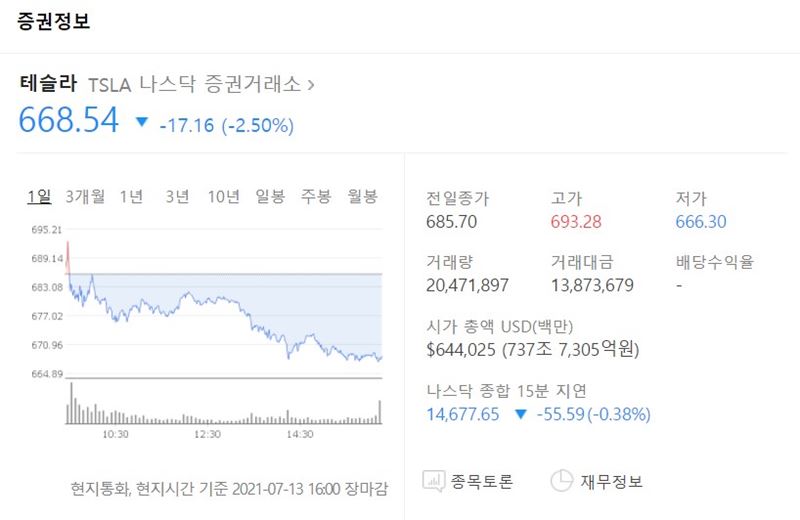Switch to the 10년 chart range
This screenshot has width=800, height=520.
pyautogui.click(x=223, y=196)
